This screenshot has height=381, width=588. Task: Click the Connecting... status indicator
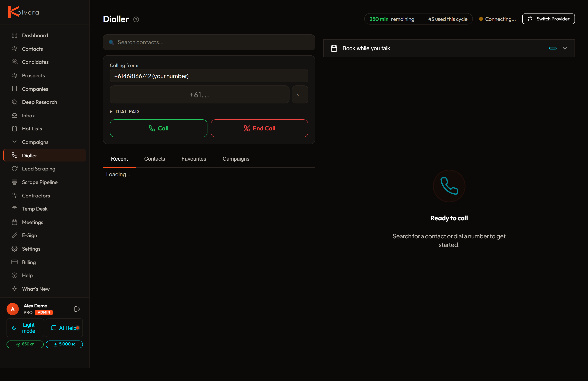497,19
